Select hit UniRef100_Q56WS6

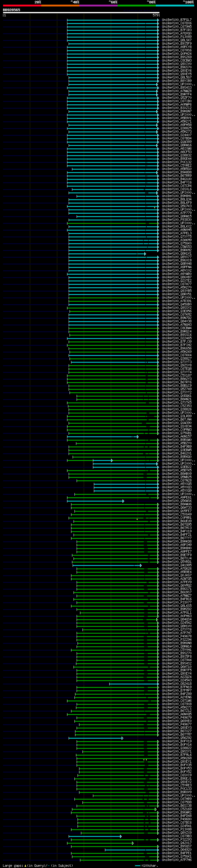[176, 501]
